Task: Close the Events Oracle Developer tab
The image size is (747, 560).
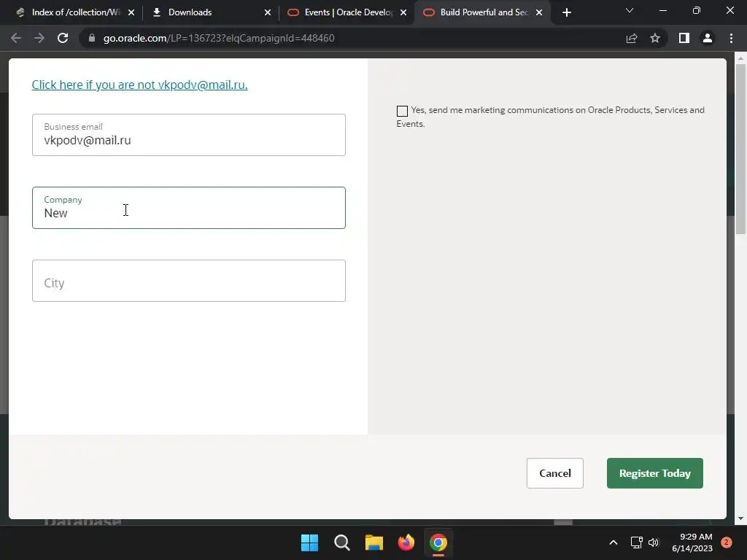Action: pyautogui.click(x=403, y=12)
